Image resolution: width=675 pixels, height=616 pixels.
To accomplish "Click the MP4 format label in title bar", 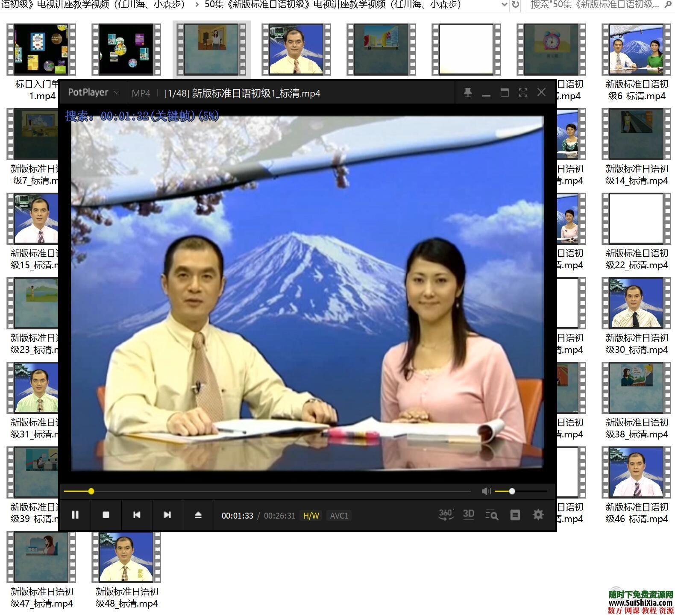I will pyautogui.click(x=141, y=93).
